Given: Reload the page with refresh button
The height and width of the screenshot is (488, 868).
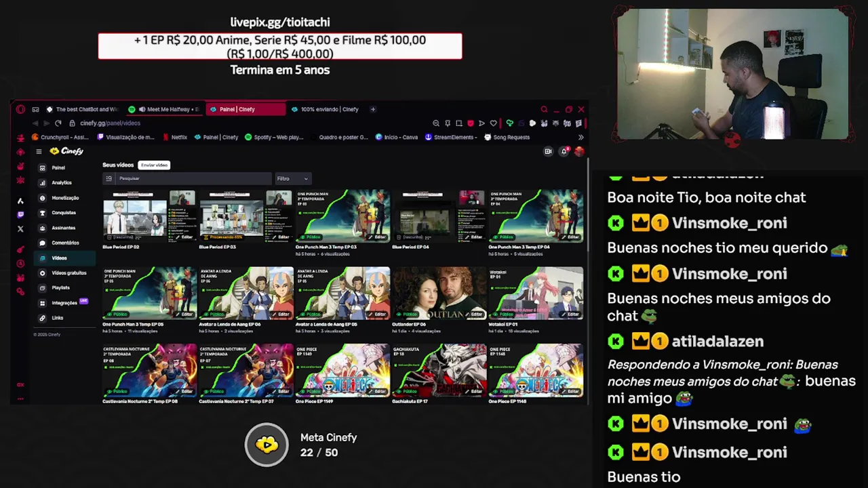Looking at the screenshot, I should (x=58, y=123).
